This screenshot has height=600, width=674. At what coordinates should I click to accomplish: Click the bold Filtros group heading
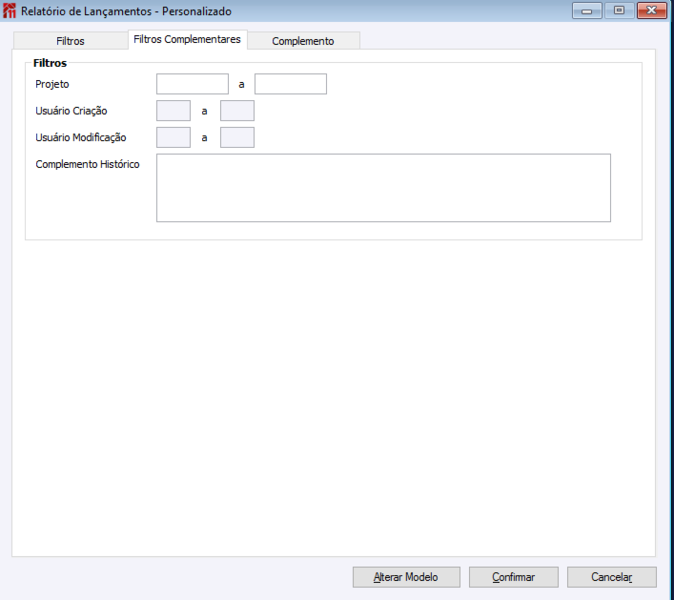[x=50, y=63]
